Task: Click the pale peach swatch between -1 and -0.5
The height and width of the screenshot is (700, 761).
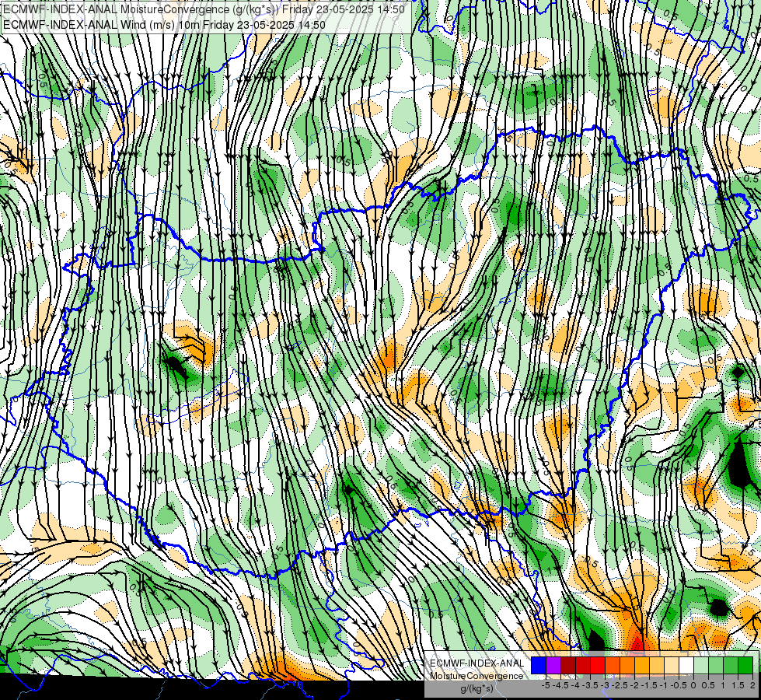Action: tap(672, 665)
